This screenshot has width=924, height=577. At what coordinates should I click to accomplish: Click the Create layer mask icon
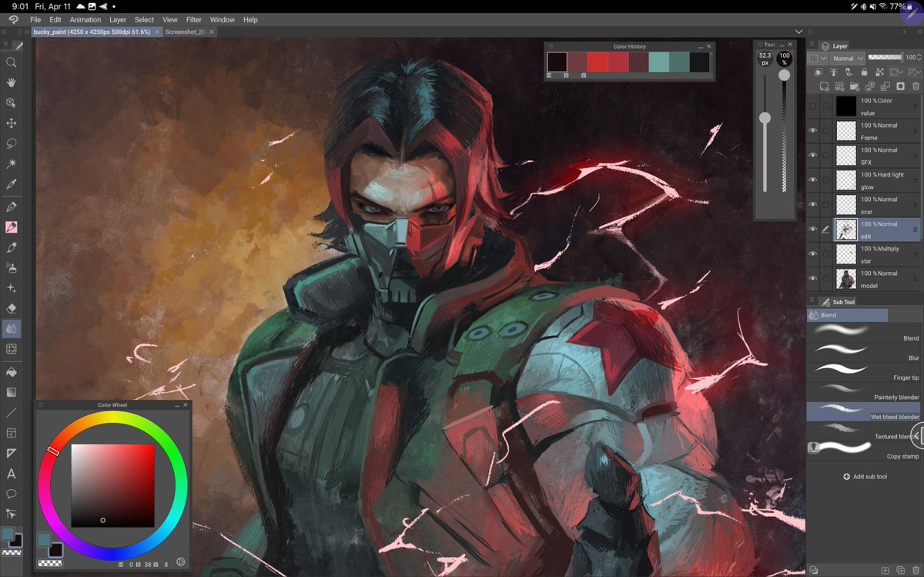coord(900,87)
